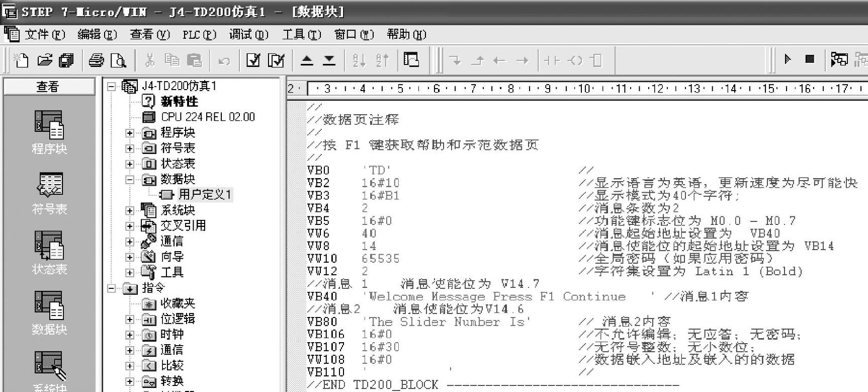
Task: Click the Line right arrow icon
Action: 523,61
